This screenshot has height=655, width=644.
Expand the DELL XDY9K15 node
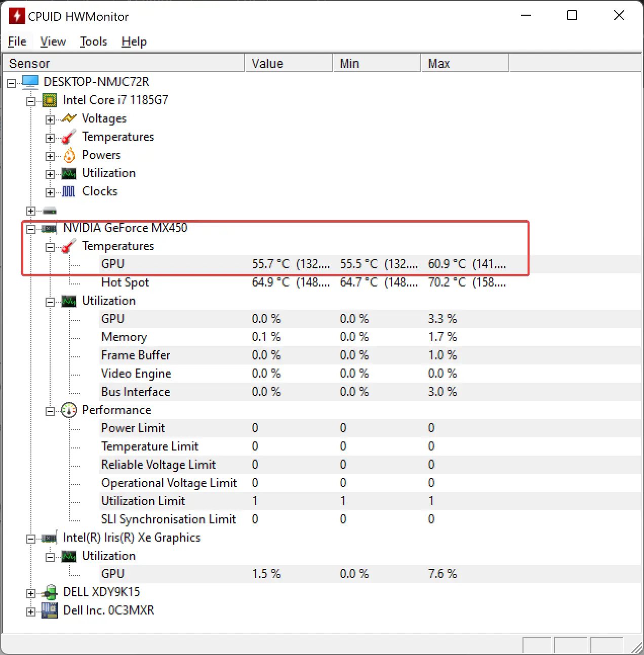[31, 594]
